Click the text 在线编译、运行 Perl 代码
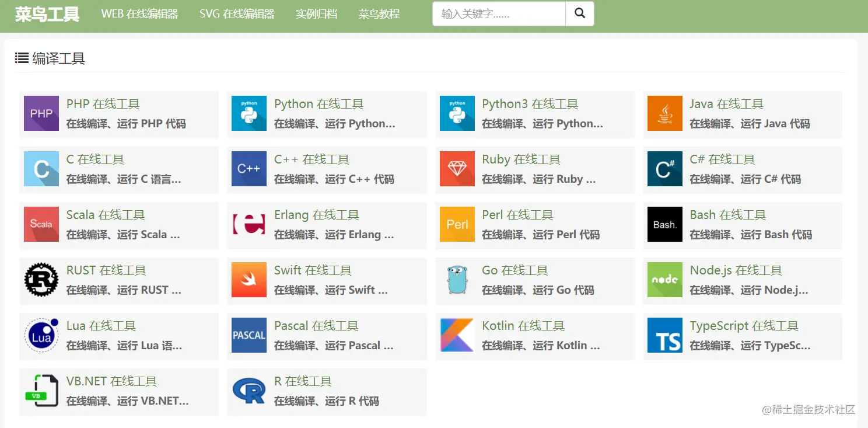The image size is (868, 428). [541, 235]
